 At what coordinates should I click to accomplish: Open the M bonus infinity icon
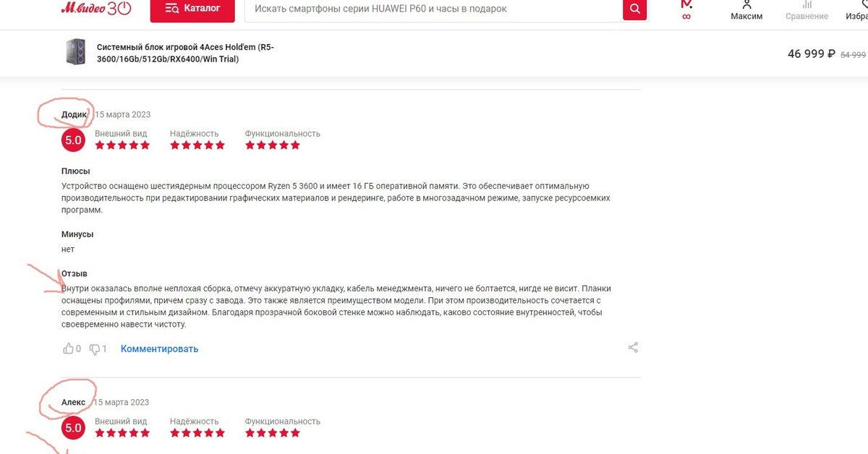click(x=686, y=10)
